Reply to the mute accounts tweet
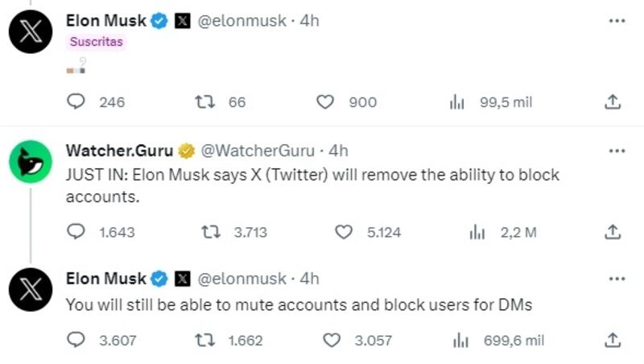The width and height of the screenshot is (644, 364). 76,340
